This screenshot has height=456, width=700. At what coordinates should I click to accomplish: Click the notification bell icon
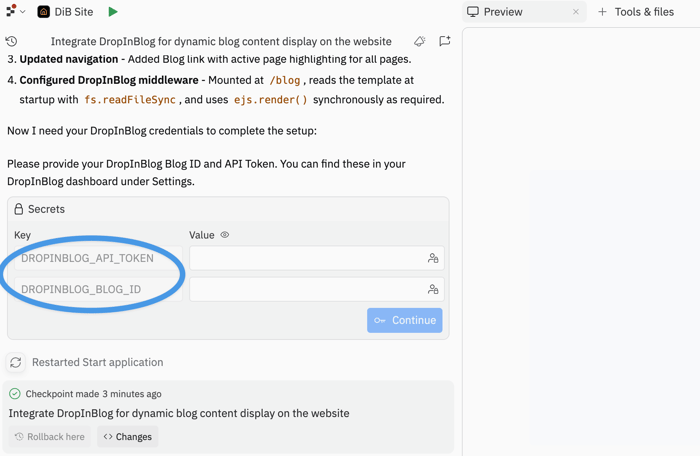tap(420, 41)
